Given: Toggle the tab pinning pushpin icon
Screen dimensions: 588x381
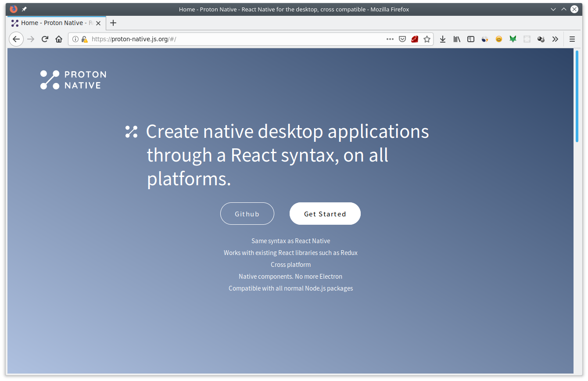Looking at the screenshot, I should point(24,9).
